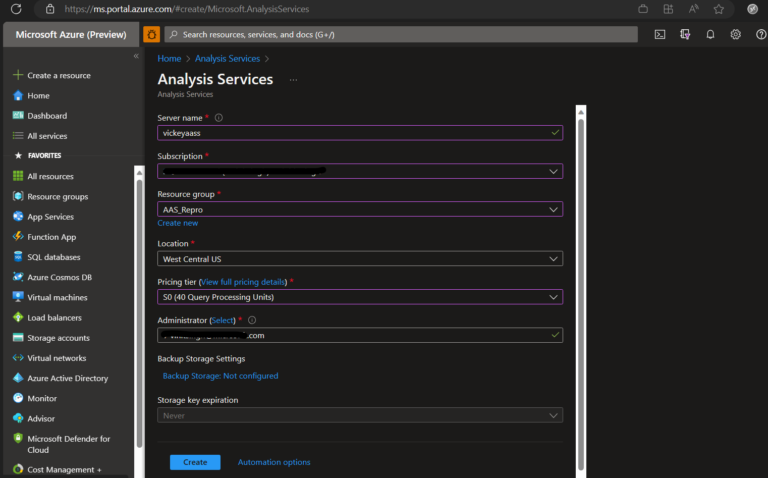Viewport: 768px width, 478px height.
Task: Click the Create new resource group link
Action: point(177,223)
